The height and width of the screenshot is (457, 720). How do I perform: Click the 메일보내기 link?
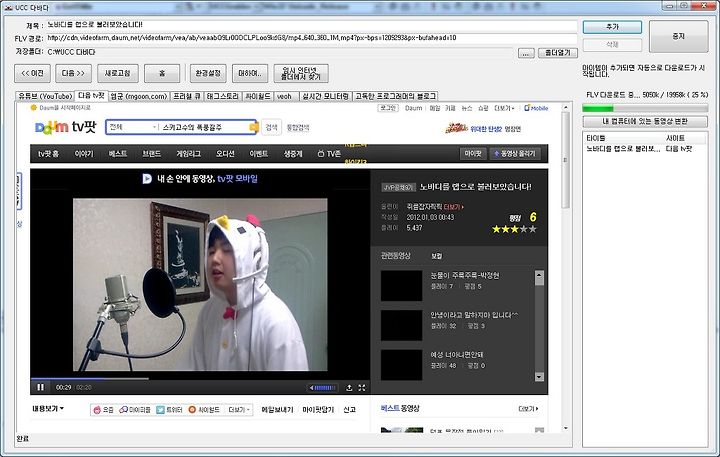tap(277, 410)
